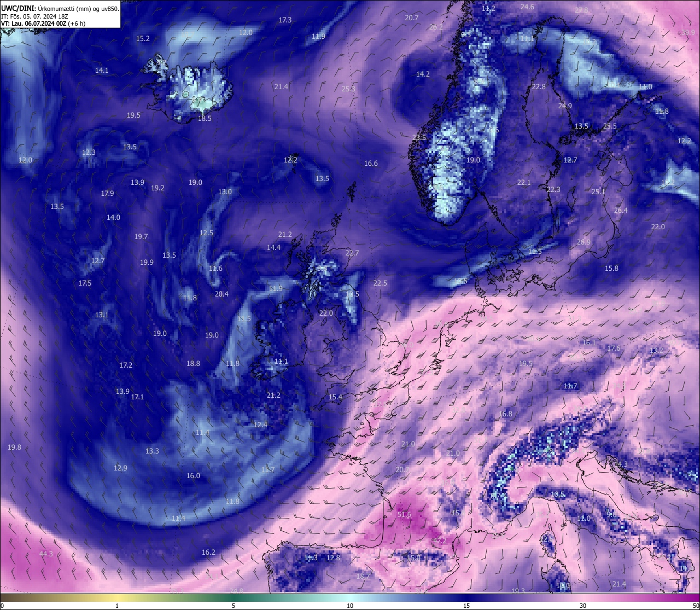
Task: Click the map value 22.7
Action: (x=352, y=253)
